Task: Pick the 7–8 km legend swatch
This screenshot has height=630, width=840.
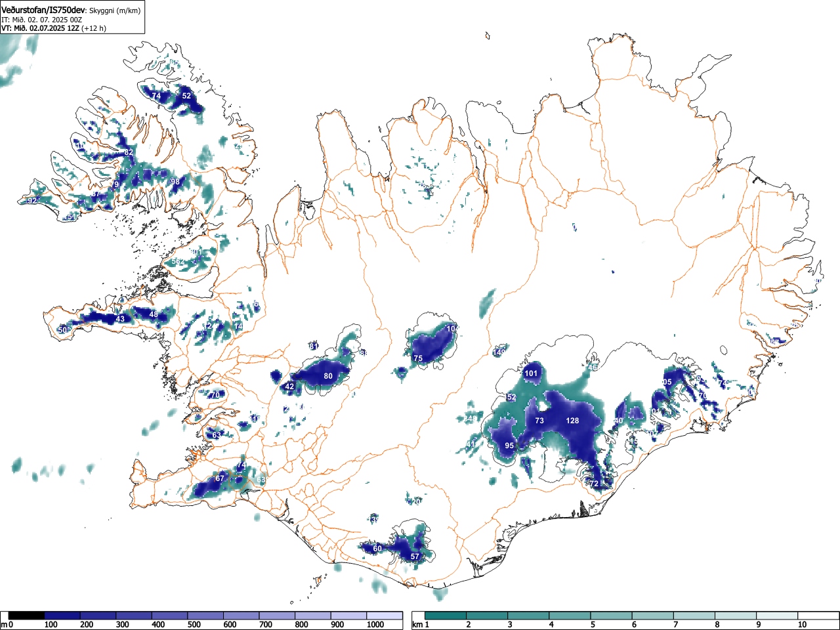Action: point(695,616)
